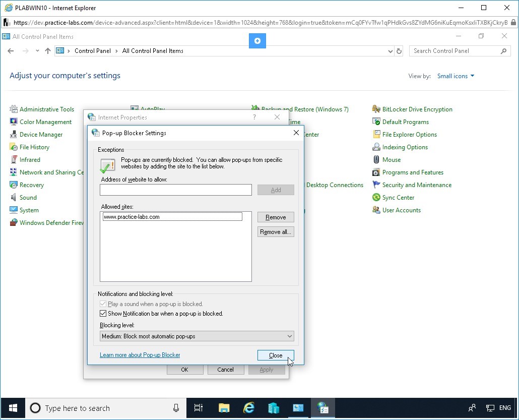Open Color Management icon
Screen dimensions: 519x420
coord(14,122)
